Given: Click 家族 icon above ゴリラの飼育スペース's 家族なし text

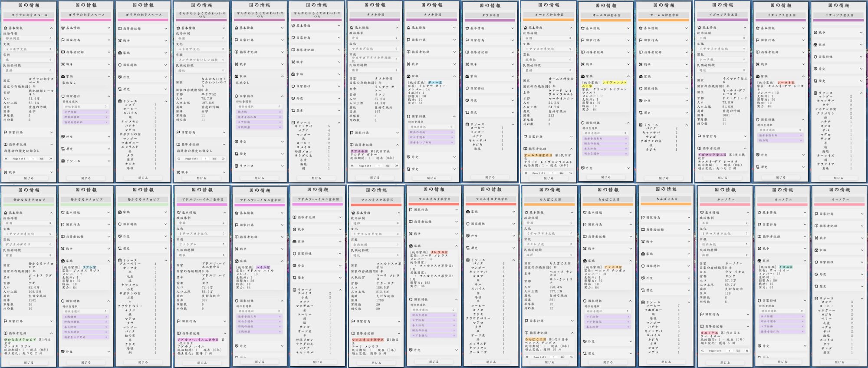Looking at the screenshot, I should pyautogui.click(x=63, y=76).
